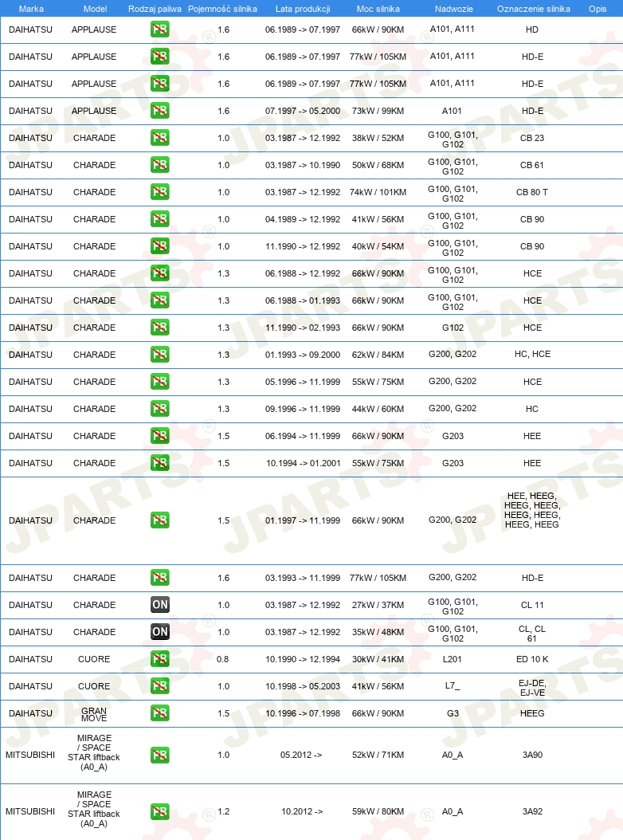The height and width of the screenshot is (840, 623).
Task: Click petrol icon in 06.1988 -> 01.1993 HCE row
Action: (159, 300)
